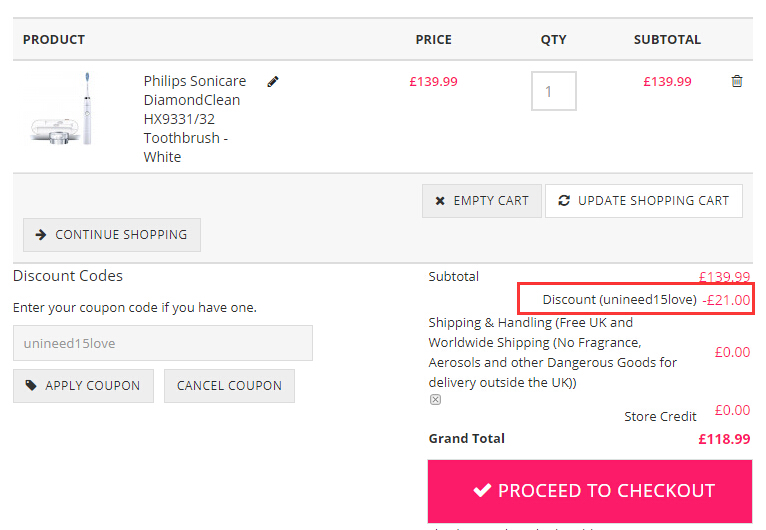
Task: Click the coupon field containing unineed15love
Action: [x=163, y=343]
